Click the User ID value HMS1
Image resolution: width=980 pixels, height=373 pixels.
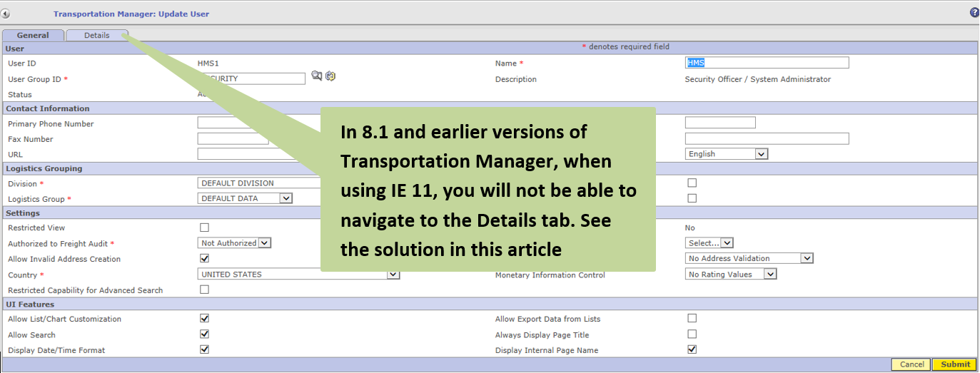[x=208, y=63]
